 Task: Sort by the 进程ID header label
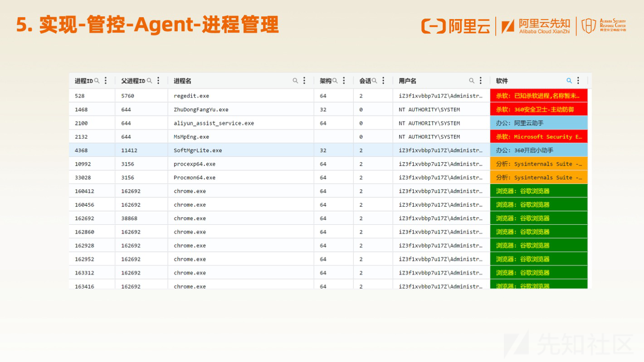coord(84,81)
